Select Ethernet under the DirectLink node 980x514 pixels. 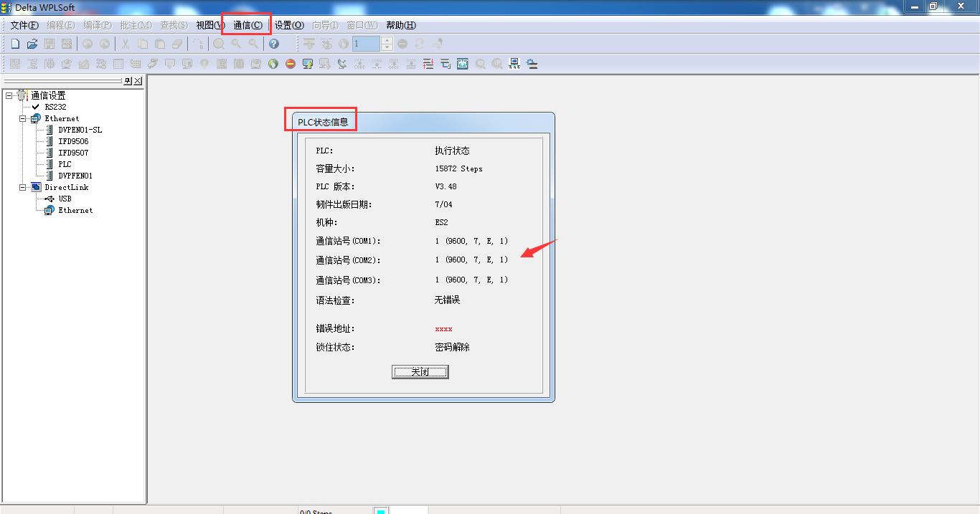(x=75, y=210)
